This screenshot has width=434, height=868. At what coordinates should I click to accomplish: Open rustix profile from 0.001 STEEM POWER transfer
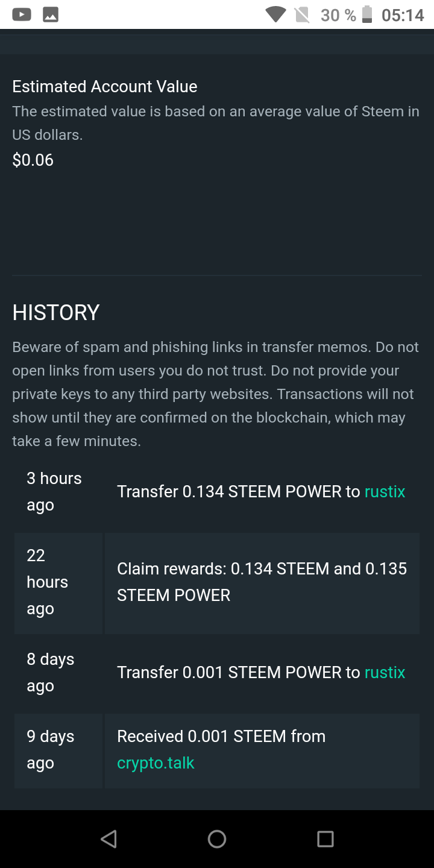(385, 673)
